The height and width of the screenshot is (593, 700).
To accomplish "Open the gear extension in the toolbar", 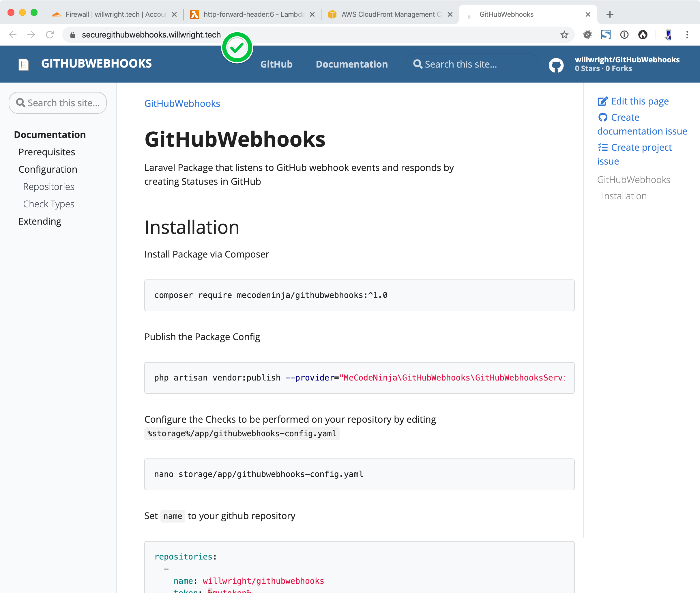I will pos(587,35).
